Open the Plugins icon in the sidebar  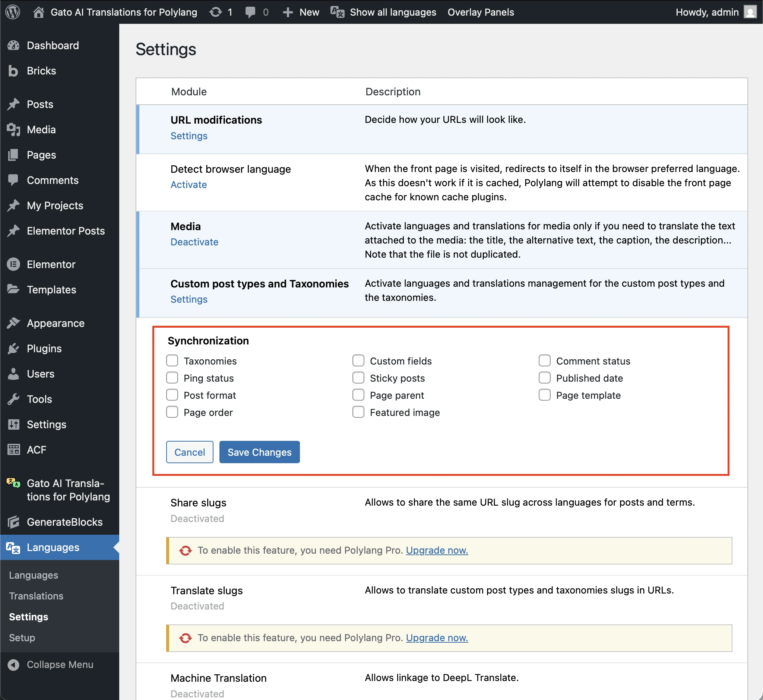[x=14, y=349]
